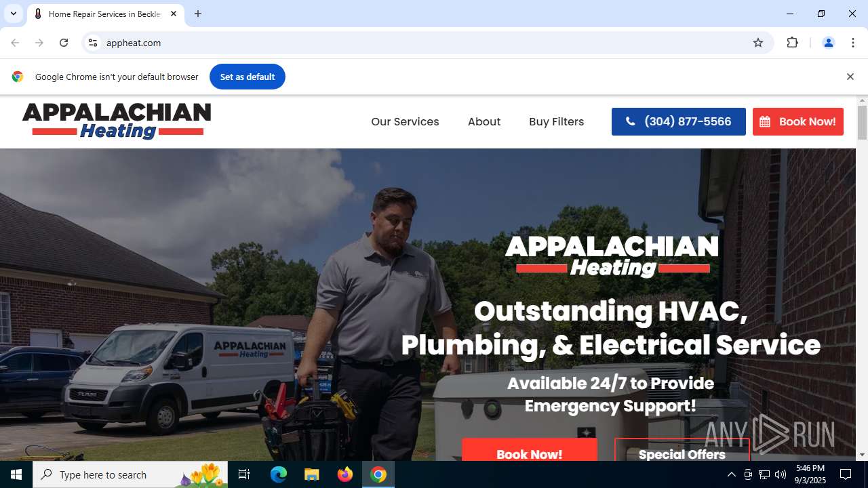Set Chrome as default browser
The image size is (868, 488).
248,77
